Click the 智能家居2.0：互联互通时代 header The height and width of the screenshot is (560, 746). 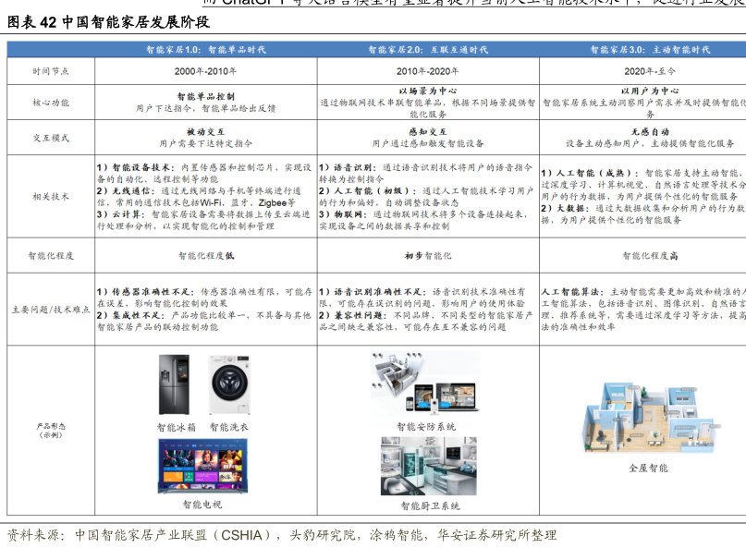pyautogui.click(x=426, y=49)
